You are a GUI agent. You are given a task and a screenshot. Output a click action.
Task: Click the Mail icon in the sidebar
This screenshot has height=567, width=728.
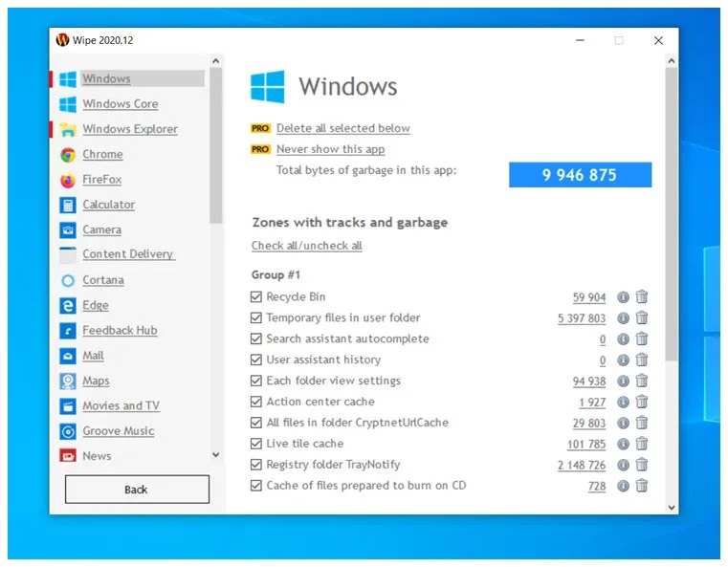(x=68, y=356)
